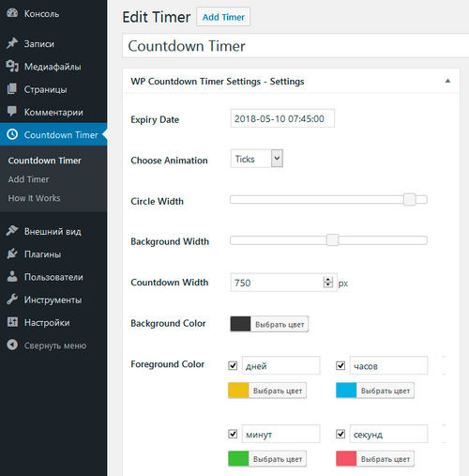Click the часов label text field
Image resolution: width=469 pixels, height=476 pixels.
pos(388,365)
